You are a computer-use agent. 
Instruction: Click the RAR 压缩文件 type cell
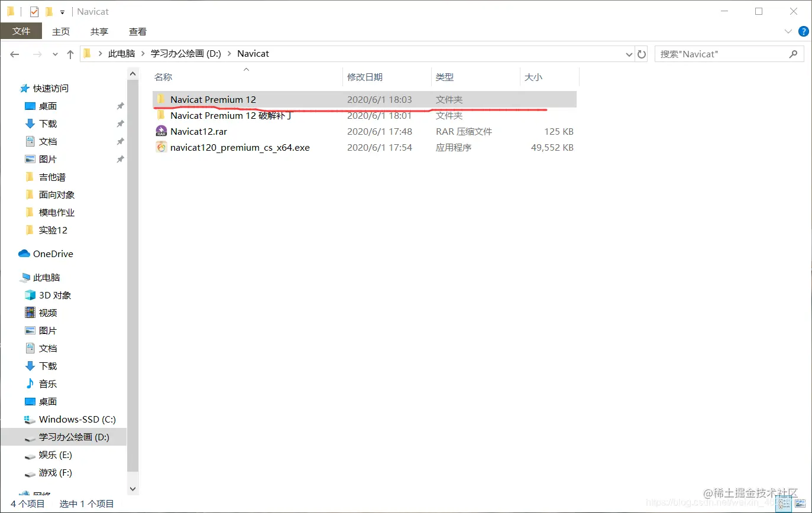464,132
